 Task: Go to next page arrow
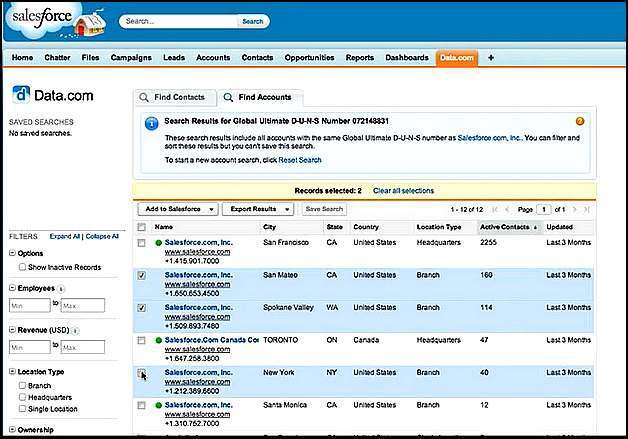[x=575, y=209]
